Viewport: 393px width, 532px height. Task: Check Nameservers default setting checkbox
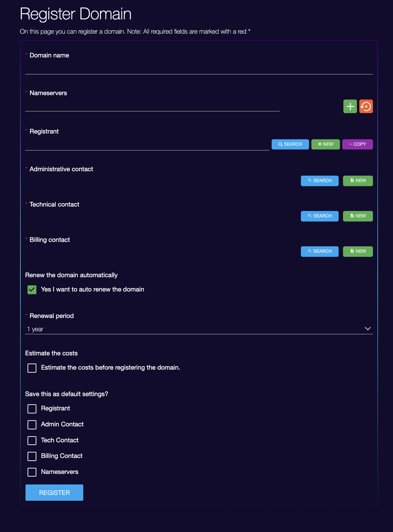coord(32,472)
